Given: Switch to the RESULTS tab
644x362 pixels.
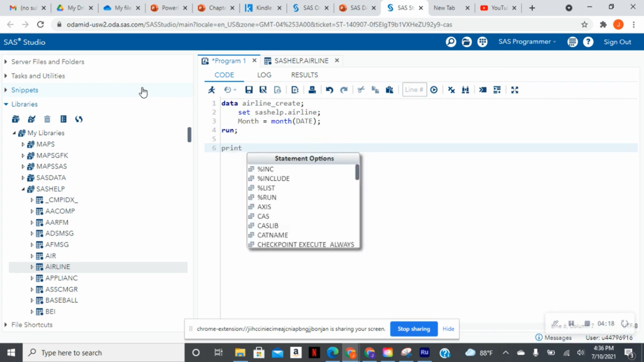Looking at the screenshot, I should coord(304,75).
